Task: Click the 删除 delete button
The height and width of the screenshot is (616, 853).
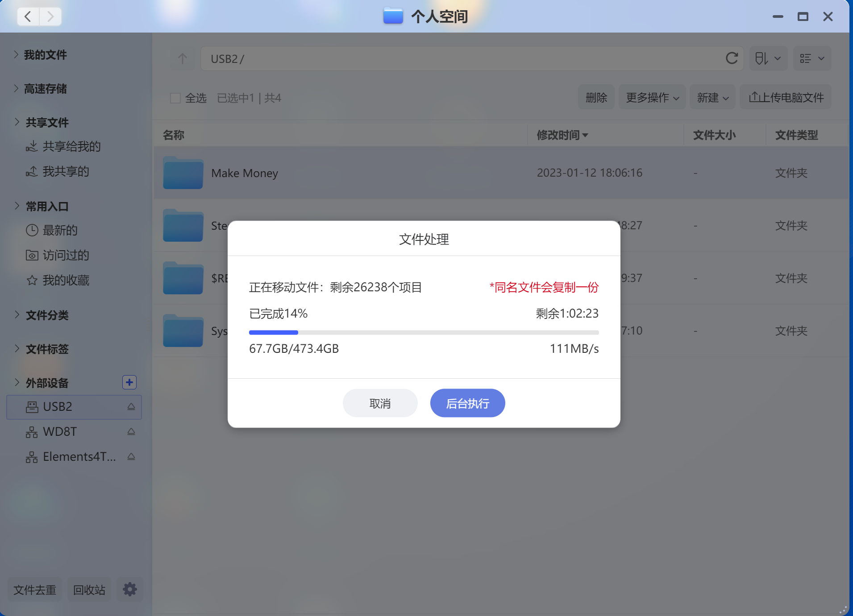Action: [596, 97]
